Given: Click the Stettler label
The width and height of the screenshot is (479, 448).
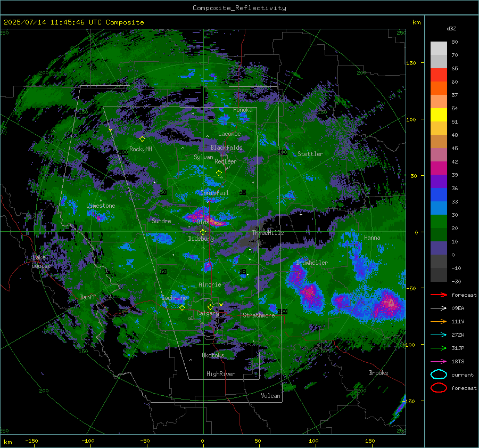Looking at the screenshot, I should 310,154.
